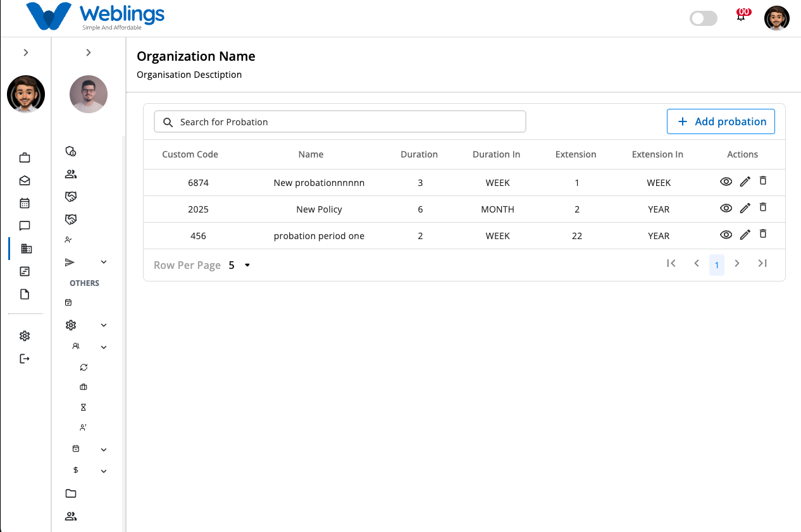Viewport: 801px width, 532px height.
Task: Click the logout arrow icon
Action: [25, 359]
